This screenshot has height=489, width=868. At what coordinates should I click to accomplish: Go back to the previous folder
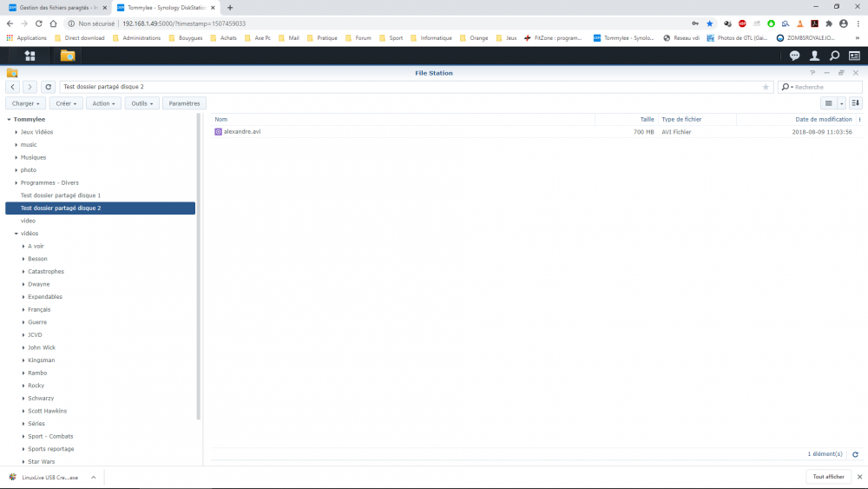13,87
